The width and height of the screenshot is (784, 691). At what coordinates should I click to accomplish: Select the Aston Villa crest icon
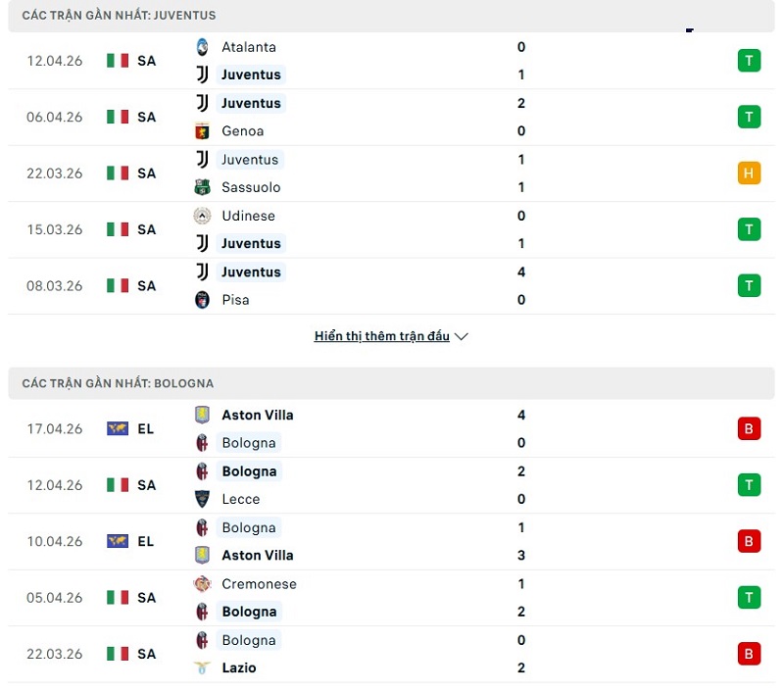point(203,415)
